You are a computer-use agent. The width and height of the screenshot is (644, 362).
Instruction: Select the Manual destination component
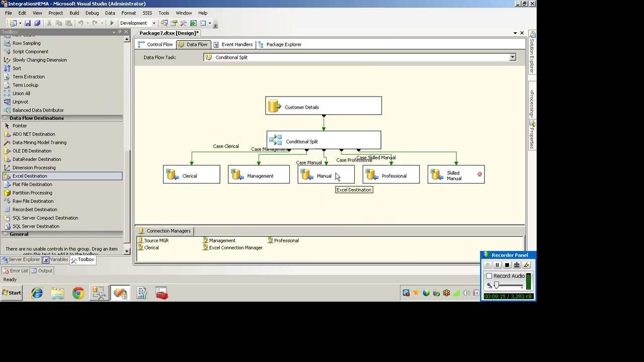point(326,174)
